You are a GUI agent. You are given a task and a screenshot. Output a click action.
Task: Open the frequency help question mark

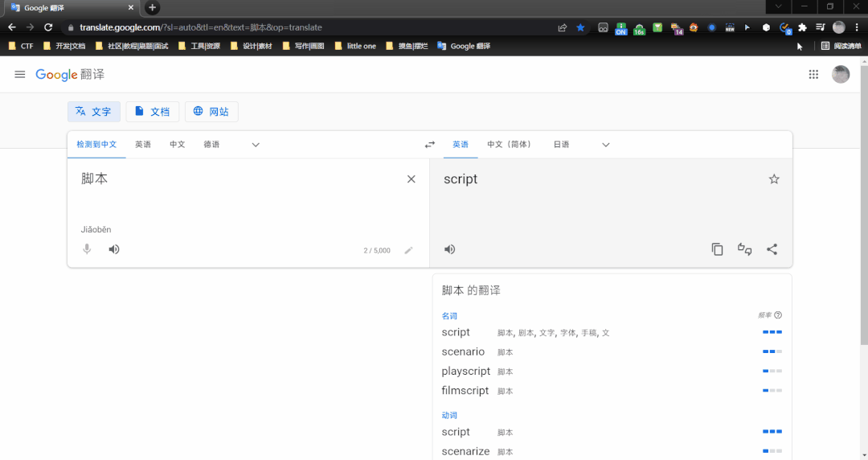click(x=778, y=315)
